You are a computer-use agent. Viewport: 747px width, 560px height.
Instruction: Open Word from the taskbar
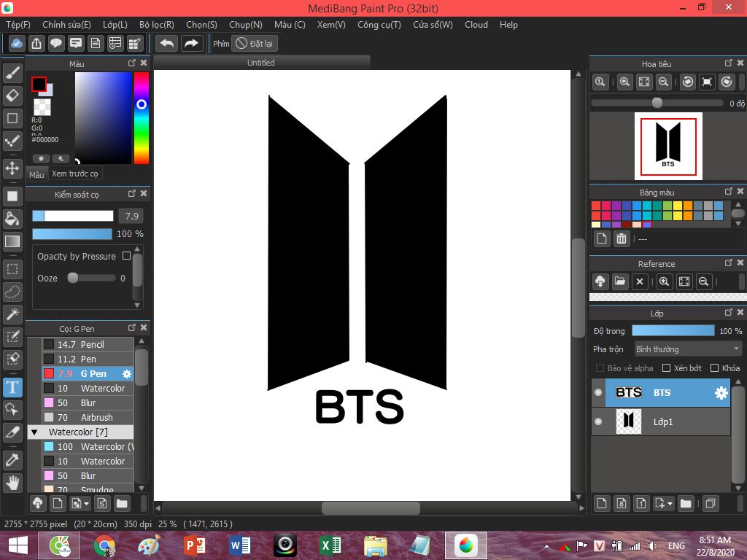click(x=240, y=545)
